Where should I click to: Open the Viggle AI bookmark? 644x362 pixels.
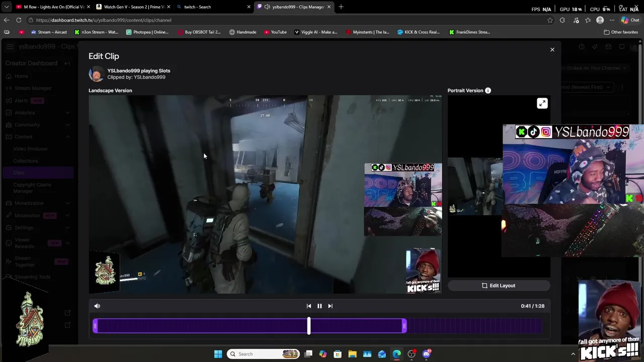(x=315, y=32)
